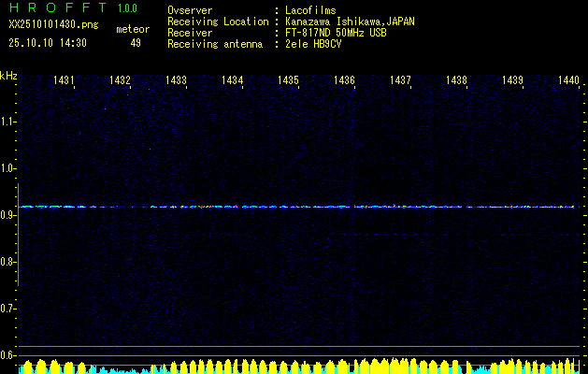Select the 0.7 frequency axis label
588x374 pixels.
pos(8,308)
